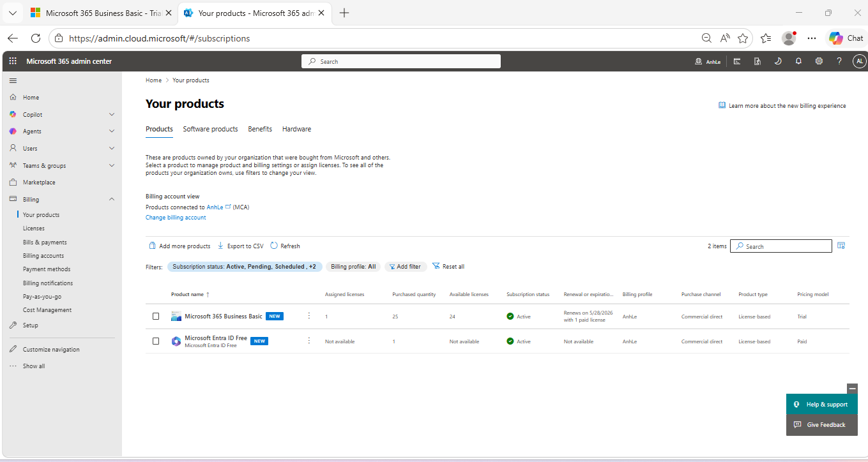
Task: Focus the admin center header Search box
Action: coord(401,61)
